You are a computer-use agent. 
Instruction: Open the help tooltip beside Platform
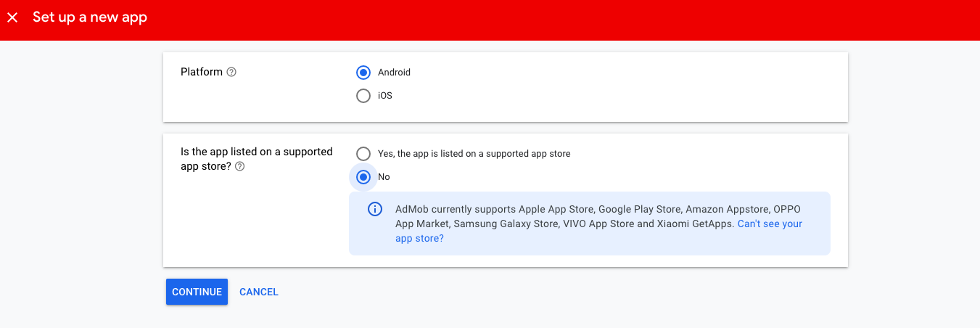pyautogui.click(x=231, y=72)
